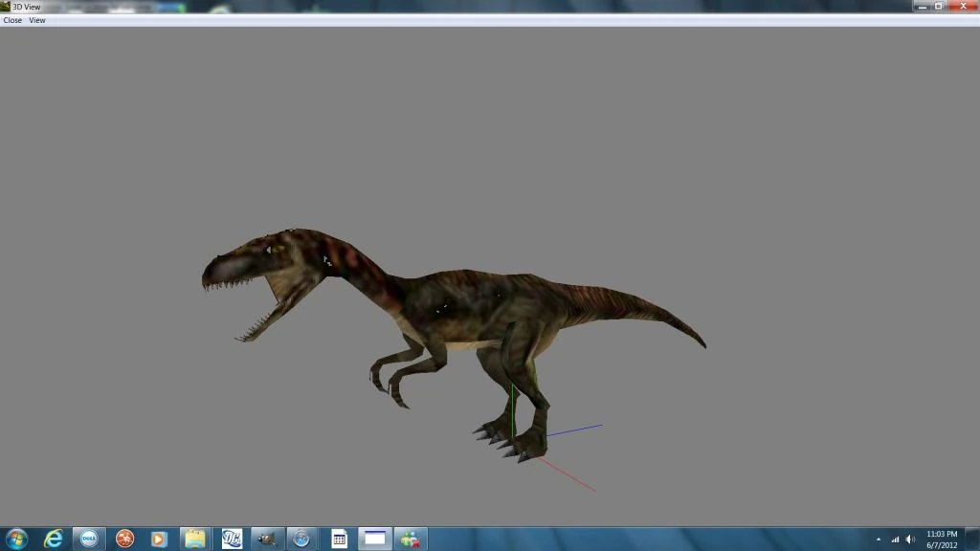Open the volume control slider
The height and width of the screenshot is (551, 980).
click(x=910, y=538)
